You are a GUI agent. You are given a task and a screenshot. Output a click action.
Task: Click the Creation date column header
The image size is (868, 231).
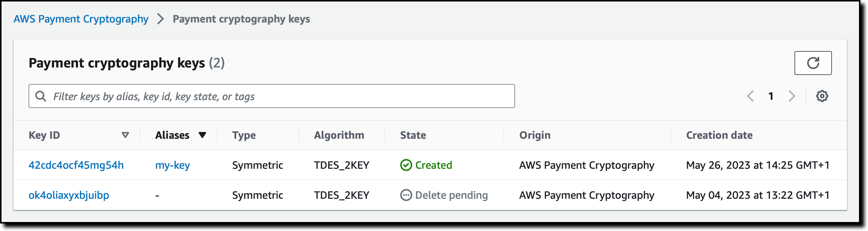pyautogui.click(x=719, y=135)
